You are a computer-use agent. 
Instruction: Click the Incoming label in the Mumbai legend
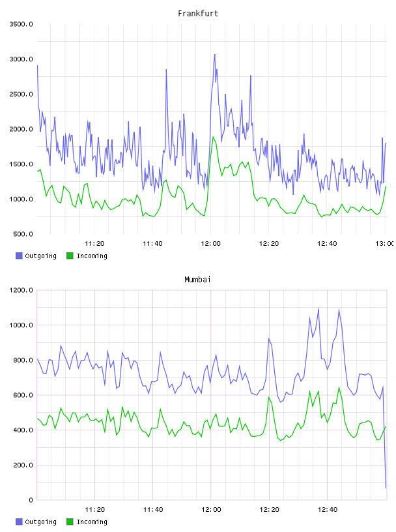point(92,522)
